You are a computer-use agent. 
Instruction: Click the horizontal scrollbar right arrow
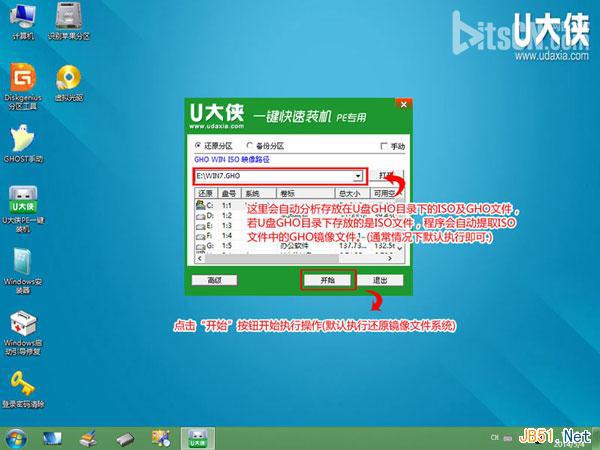(390, 259)
